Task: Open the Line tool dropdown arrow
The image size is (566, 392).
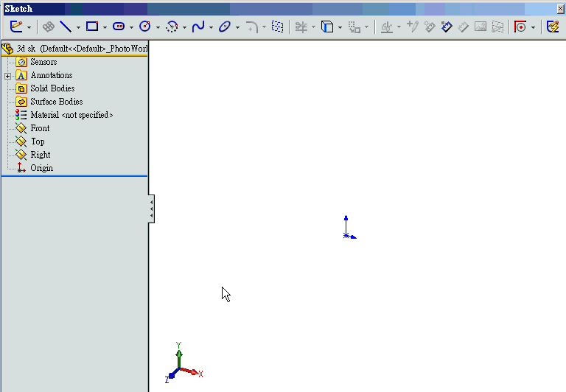Action: click(78, 27)
